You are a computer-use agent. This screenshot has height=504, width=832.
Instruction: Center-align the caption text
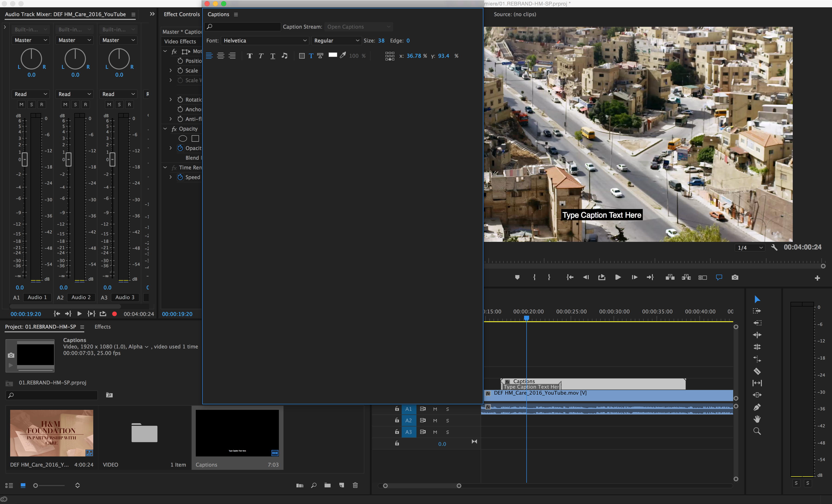pyautogui.click(x=220, y=56)
